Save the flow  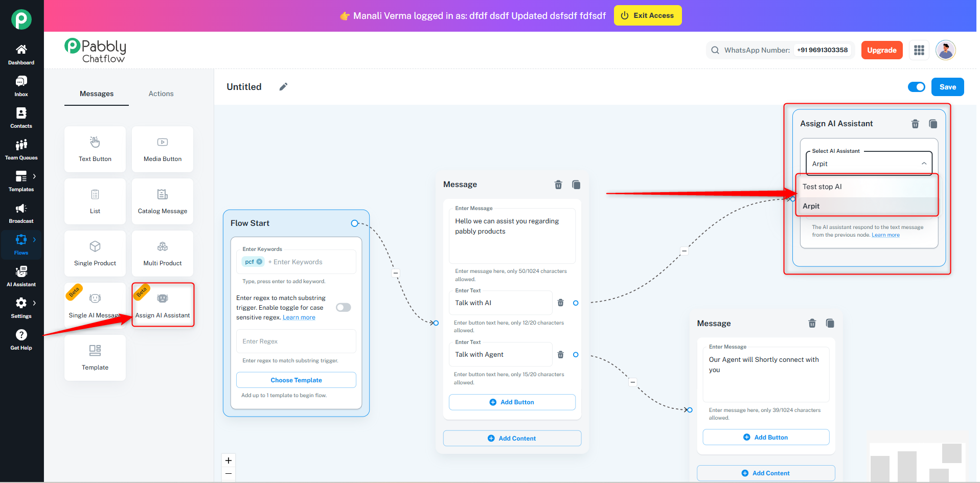pos(947,87)
